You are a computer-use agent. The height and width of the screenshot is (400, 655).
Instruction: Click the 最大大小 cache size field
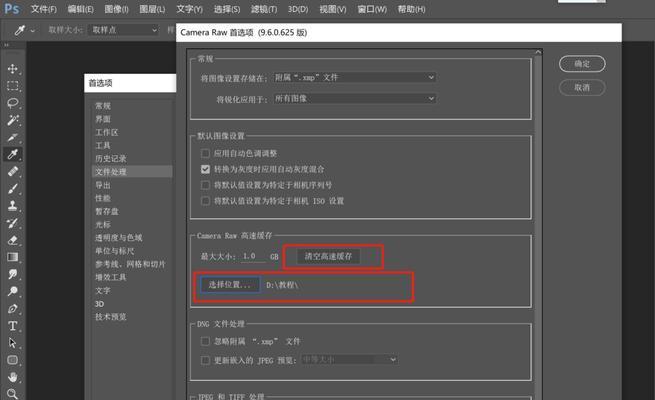[254, 256]
